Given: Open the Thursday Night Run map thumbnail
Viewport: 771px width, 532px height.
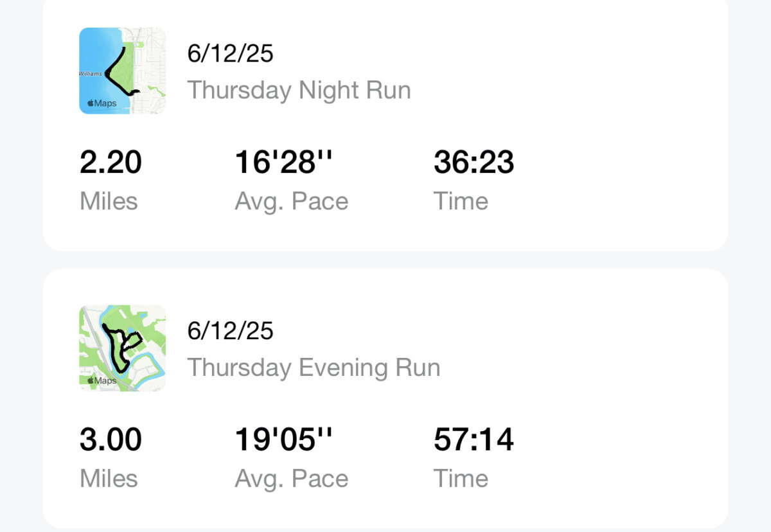Looking at the screenshot, I should pyautogui.click(x=122, y=71).
